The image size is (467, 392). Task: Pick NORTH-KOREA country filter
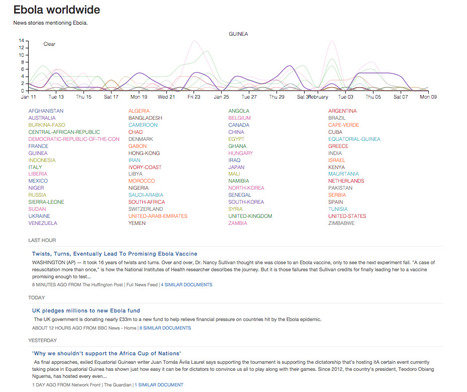coord(246,188)
